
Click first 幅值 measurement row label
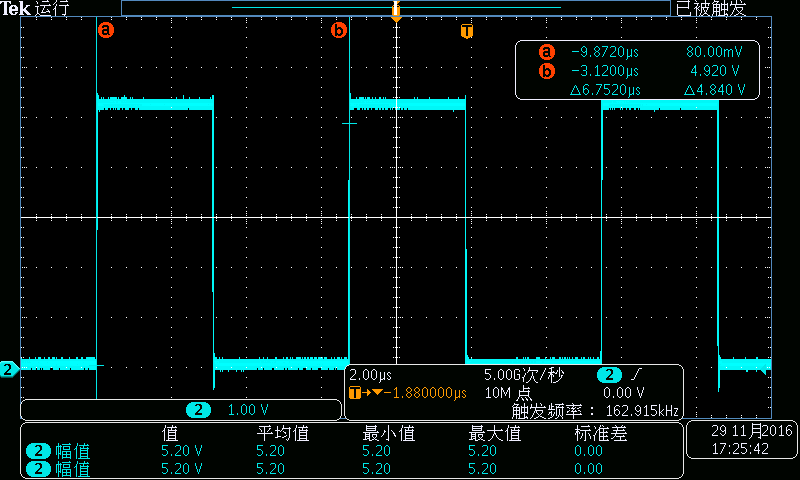(72, 451)
